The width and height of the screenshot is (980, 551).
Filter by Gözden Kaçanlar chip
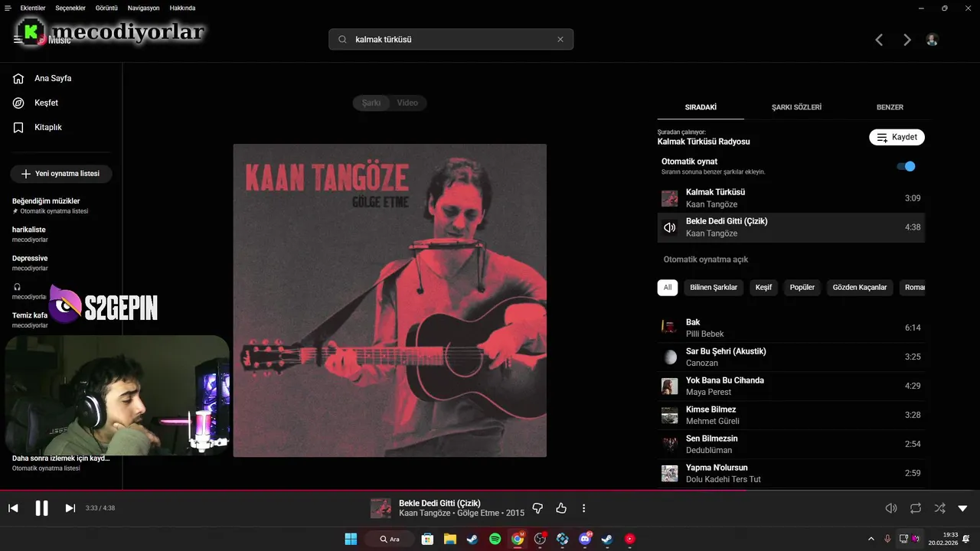(x=860, y=288)
